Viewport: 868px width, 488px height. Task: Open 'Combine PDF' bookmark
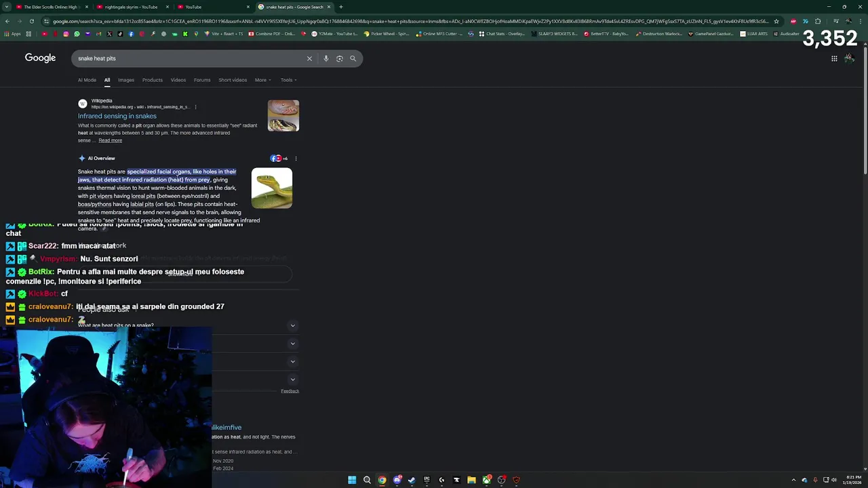click(x=272, y=34)
